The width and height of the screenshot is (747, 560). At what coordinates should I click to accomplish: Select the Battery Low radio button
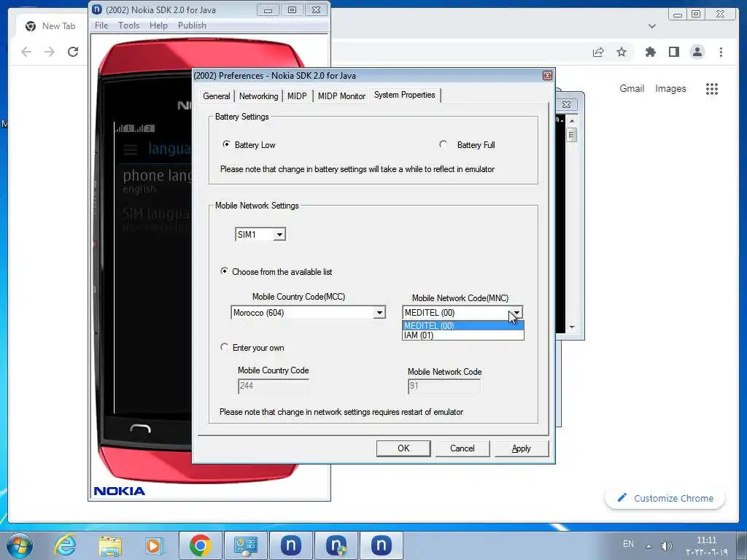pos(226,144)
